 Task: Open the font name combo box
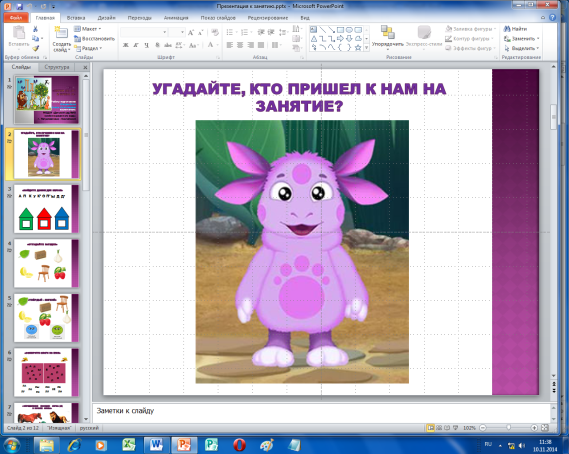point(144,33)
